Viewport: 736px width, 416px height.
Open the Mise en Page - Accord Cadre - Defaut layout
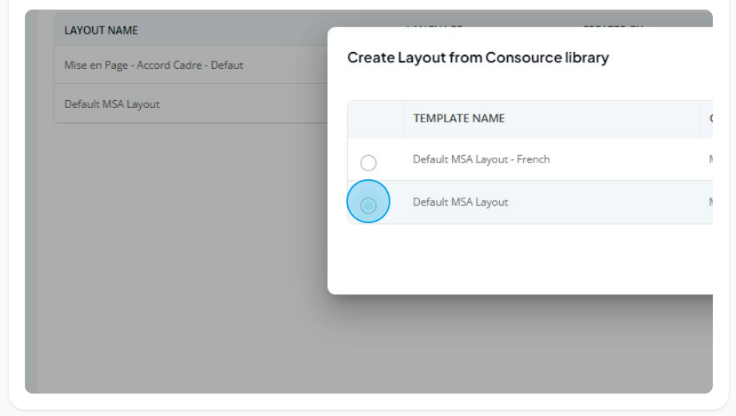pos(153,65)
